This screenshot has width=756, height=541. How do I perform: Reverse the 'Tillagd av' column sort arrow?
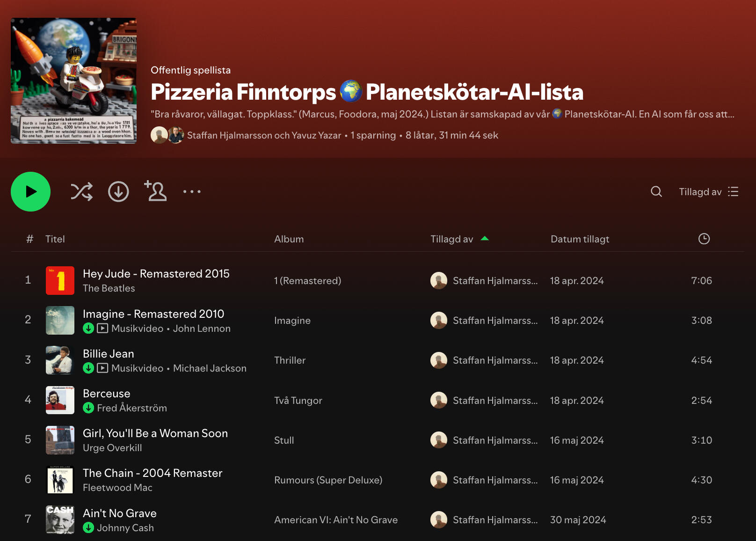(x=485, y=239)
